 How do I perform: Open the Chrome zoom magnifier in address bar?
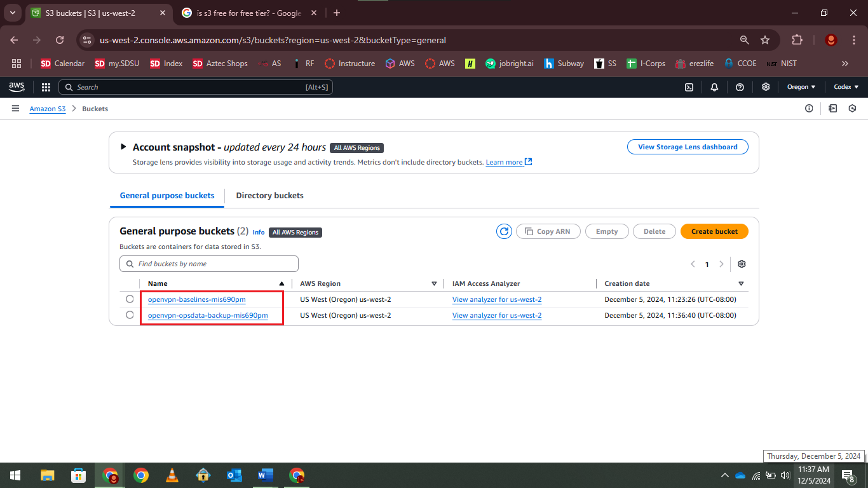(745, 40)
